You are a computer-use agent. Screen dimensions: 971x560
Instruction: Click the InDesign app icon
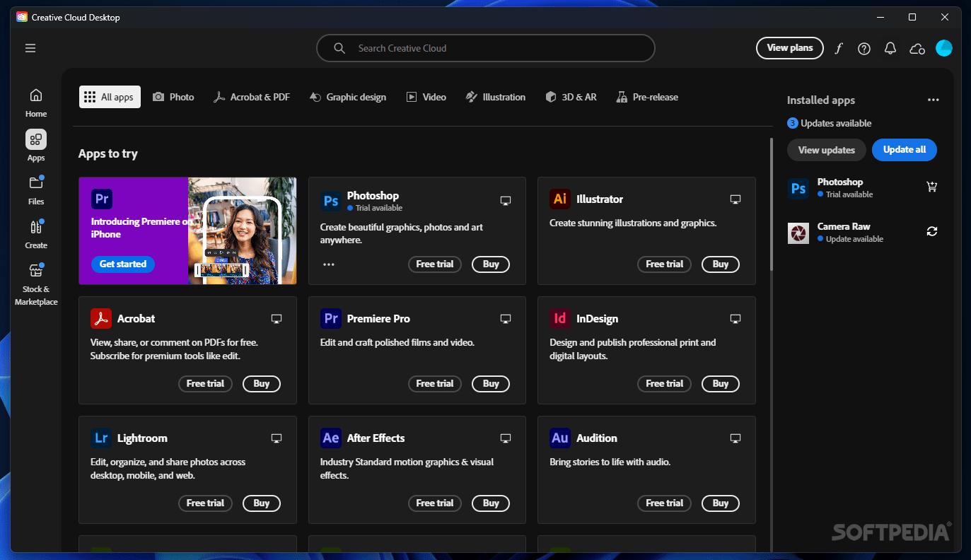click(x=560, y=318)
